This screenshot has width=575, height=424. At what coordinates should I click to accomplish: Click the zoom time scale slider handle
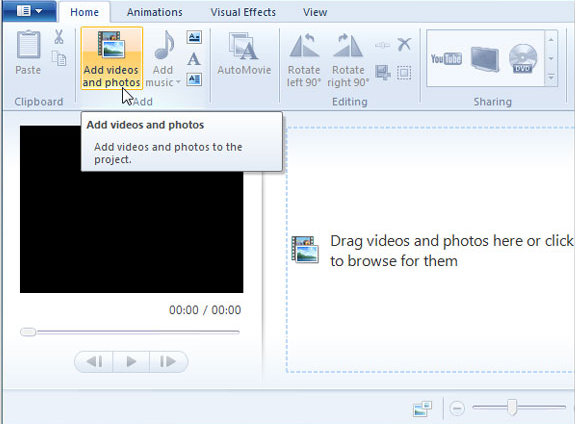tap(512, 407)
